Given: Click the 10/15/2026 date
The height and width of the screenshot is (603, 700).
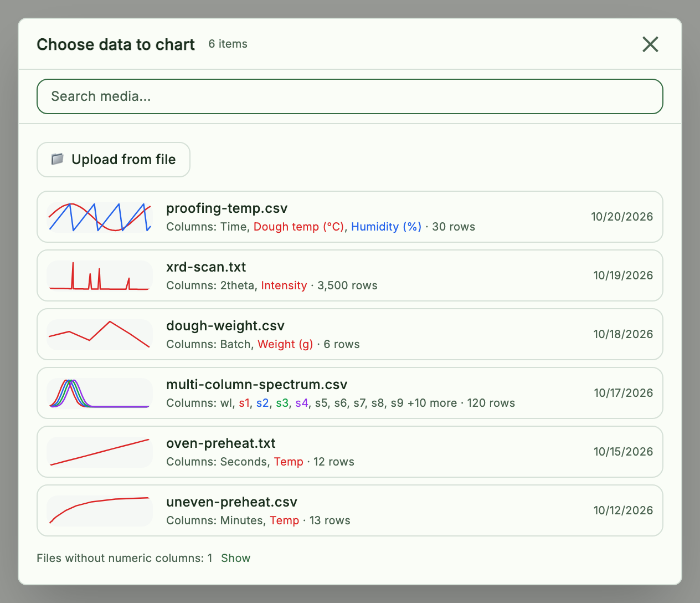Looking at the screenshot, I should (624, 452).
